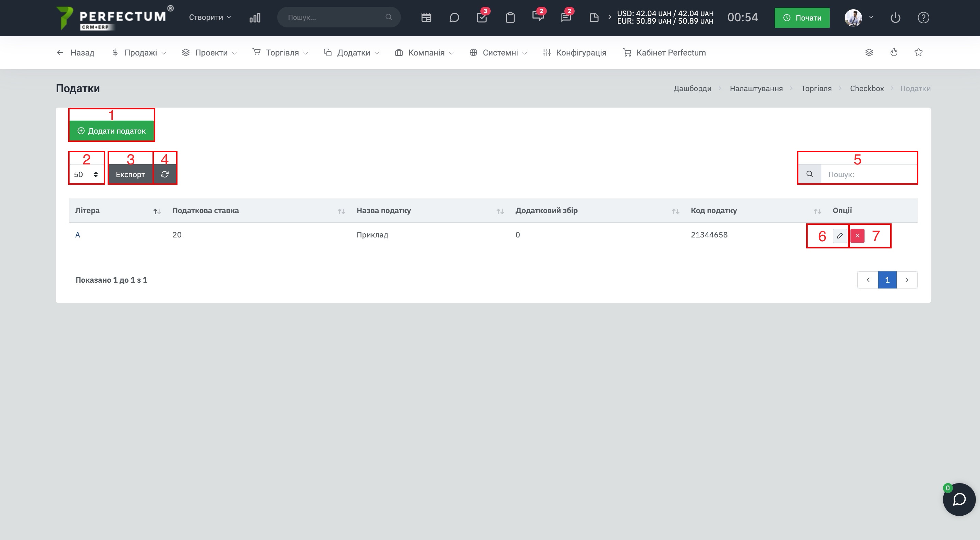Open Торгівля breadcrumb link
Screen dimensions: 980x540
[x=817, y=88]
